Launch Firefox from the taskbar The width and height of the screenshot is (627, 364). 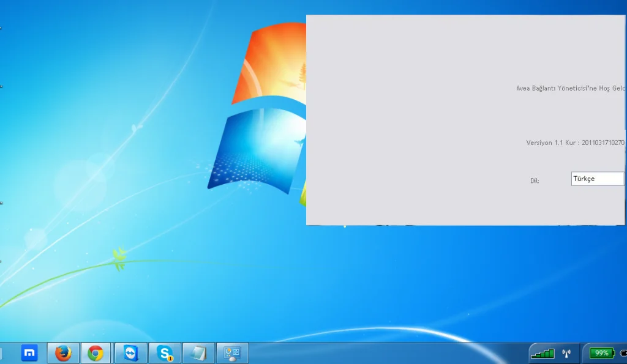(x=63, y=353)
